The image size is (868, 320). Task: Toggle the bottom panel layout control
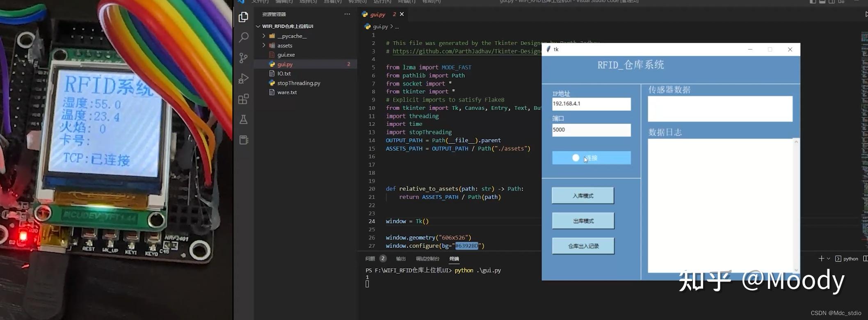[x=822, y=2]
